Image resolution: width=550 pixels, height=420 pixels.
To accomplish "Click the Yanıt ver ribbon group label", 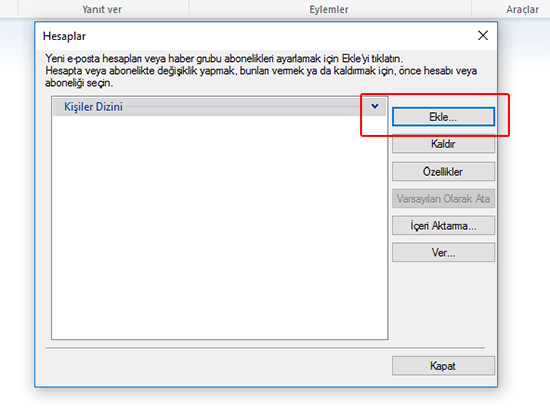I will (102, 9).
